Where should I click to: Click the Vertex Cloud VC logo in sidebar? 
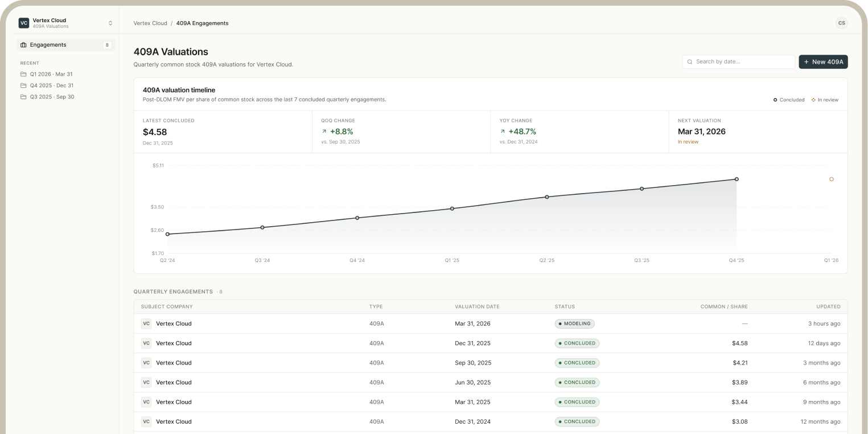point(23,23)
